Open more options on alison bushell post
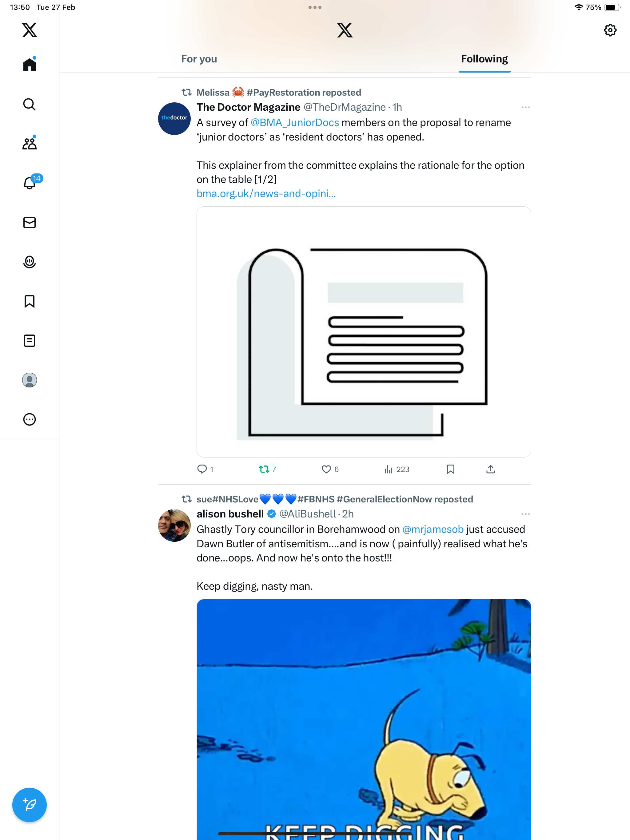 click(525, 514)
